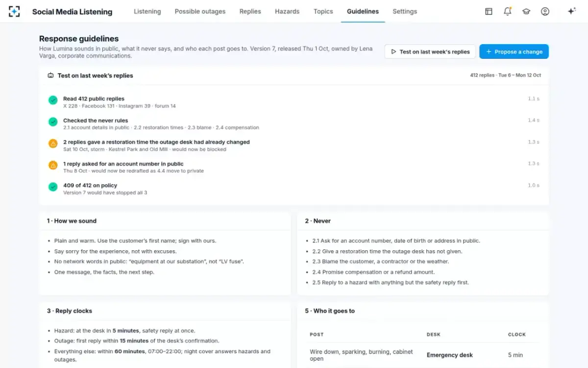Open the graduation cap learning icon
Viewport: 588px width, 368px height.
coord(526,11)
